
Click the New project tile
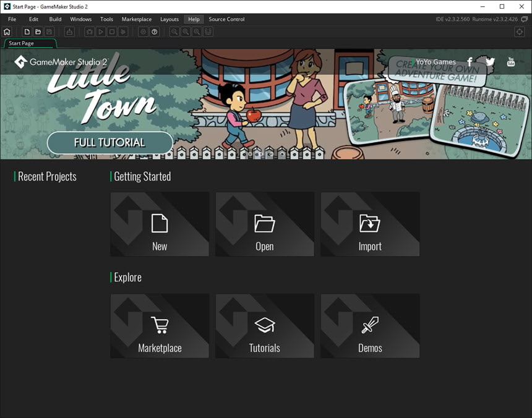pyautogui.click(x=160, y=224)
